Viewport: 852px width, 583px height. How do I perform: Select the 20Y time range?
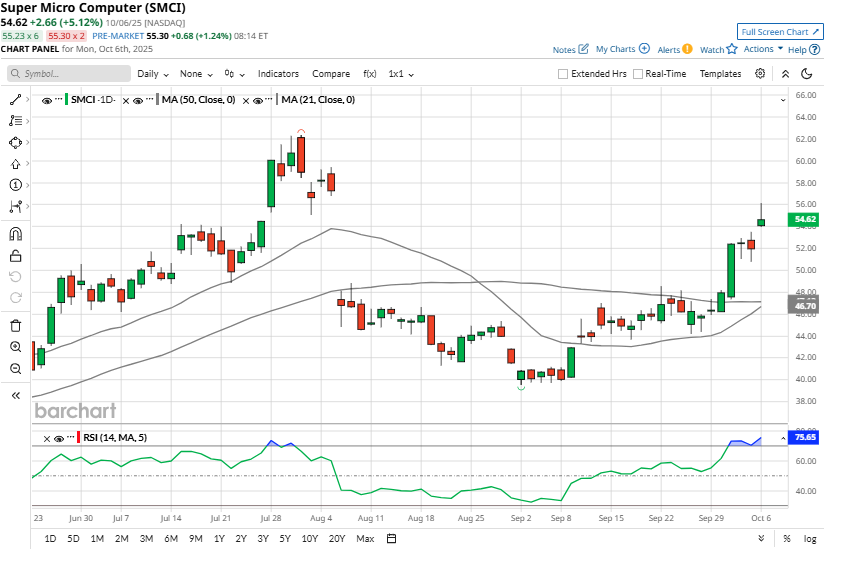[337, 538]
